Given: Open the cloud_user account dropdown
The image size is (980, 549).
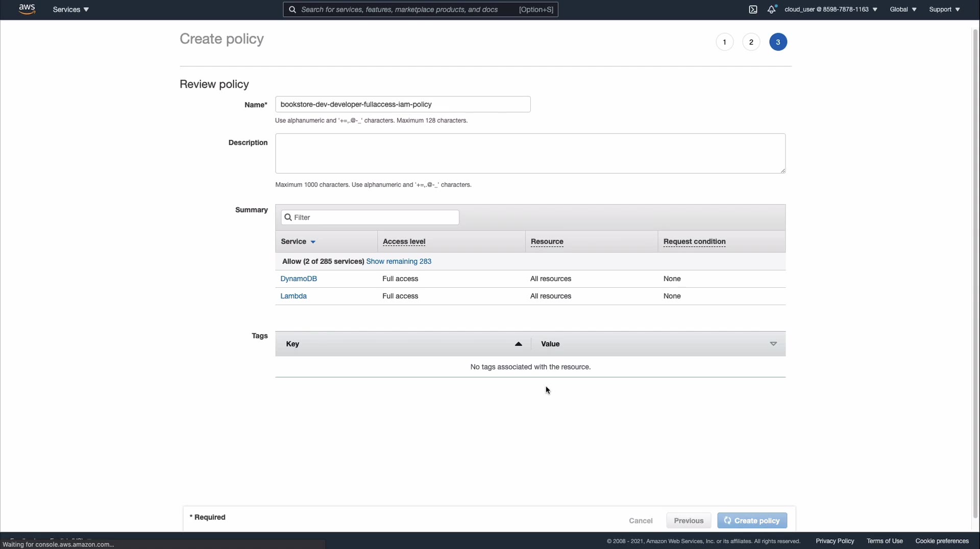Looking at the screenshot, I should 831,10.
